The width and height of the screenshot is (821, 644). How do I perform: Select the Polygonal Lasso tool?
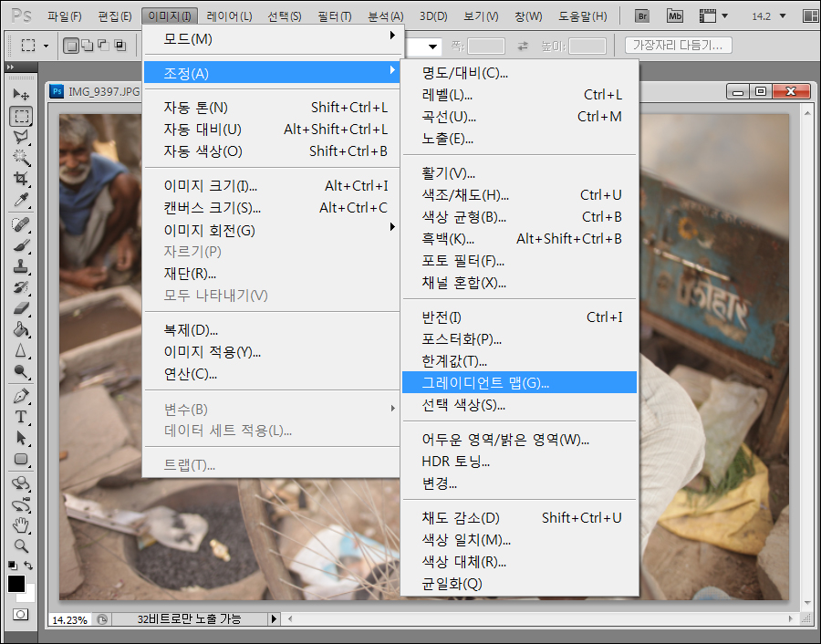[x=21, y=137]
